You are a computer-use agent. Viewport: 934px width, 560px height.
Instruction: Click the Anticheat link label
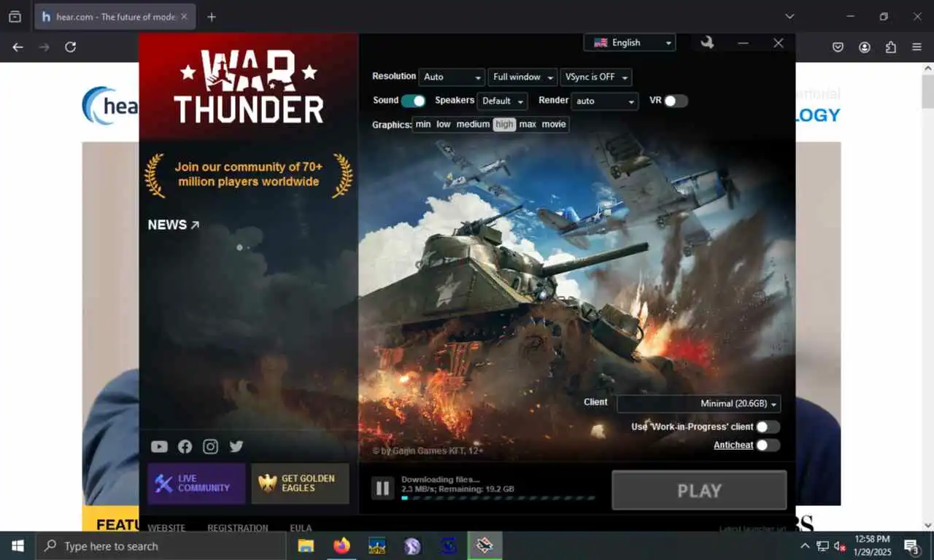tap(733, 446)
